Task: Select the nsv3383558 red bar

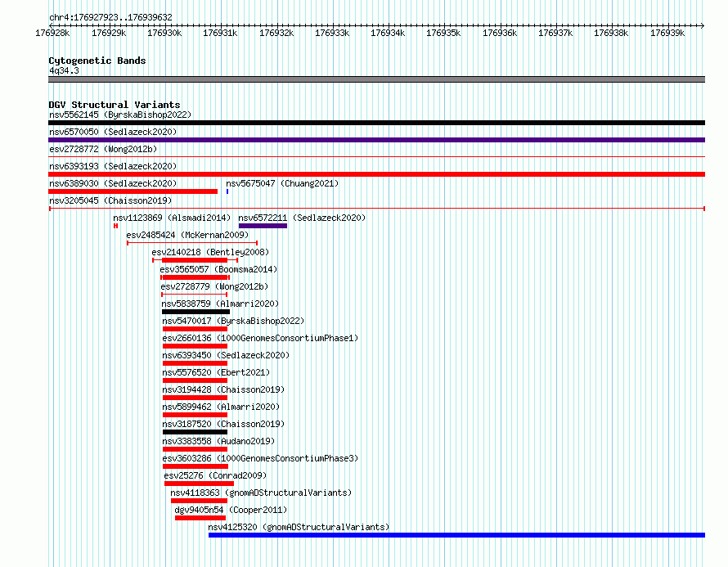Action: coord(195,449)
